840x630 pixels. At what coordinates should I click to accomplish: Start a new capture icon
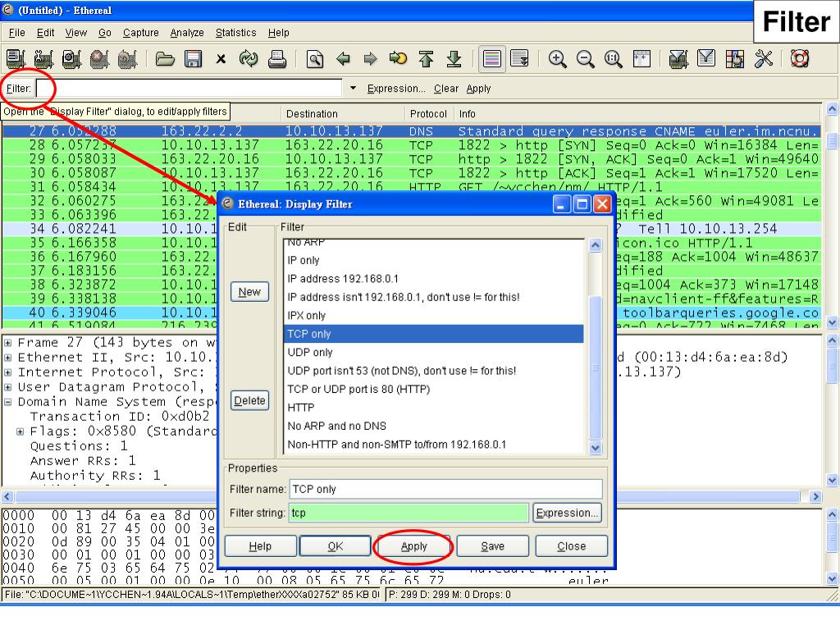click(x=71, y=58)
